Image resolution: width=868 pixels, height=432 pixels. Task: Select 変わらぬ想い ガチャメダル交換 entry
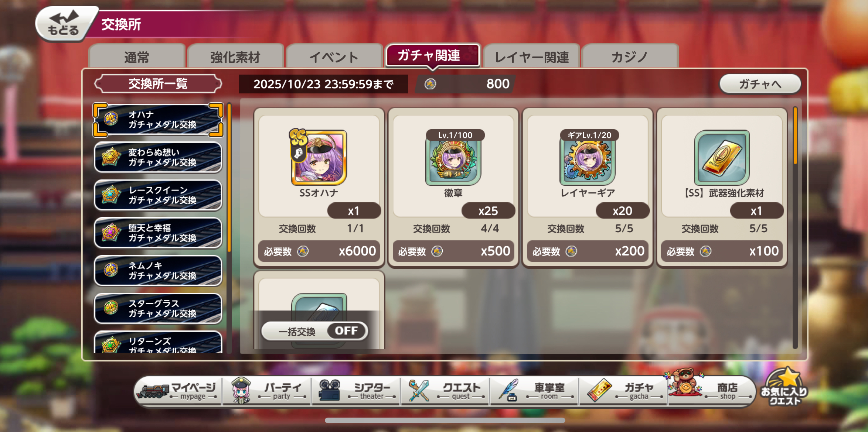point(158,157)
